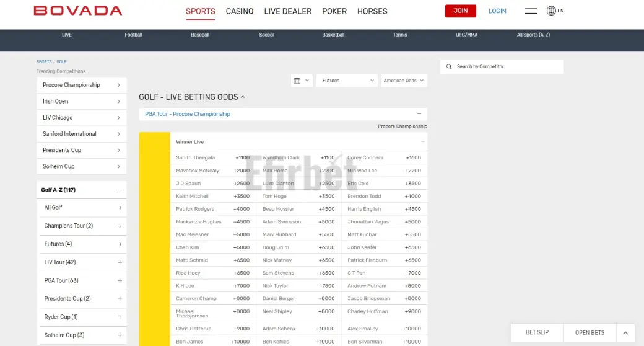644x346 pixels.
Task: Bet on Sahith Theegala at +1100
Action: pos(213,158)
